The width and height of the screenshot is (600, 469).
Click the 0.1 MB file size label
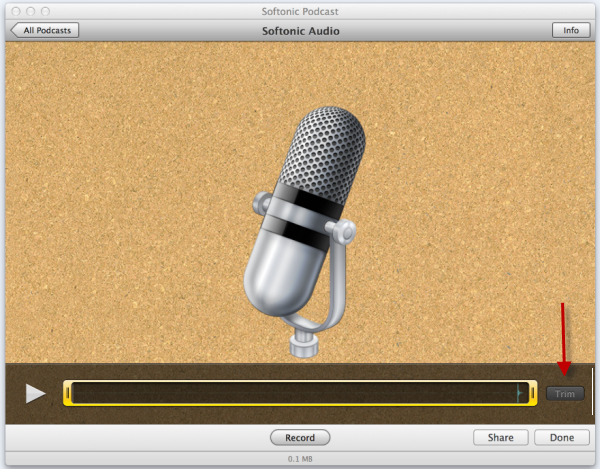click(x=301, y=459)
